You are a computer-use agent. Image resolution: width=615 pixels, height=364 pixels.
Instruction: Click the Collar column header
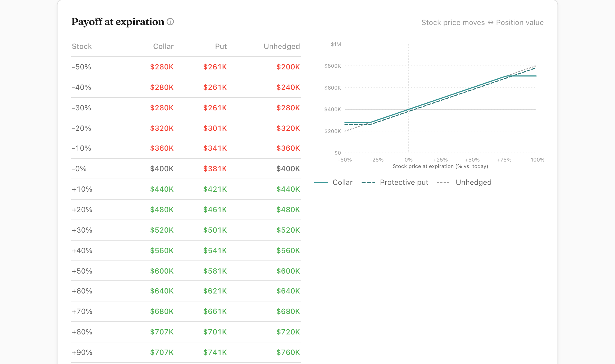[163, 46]
